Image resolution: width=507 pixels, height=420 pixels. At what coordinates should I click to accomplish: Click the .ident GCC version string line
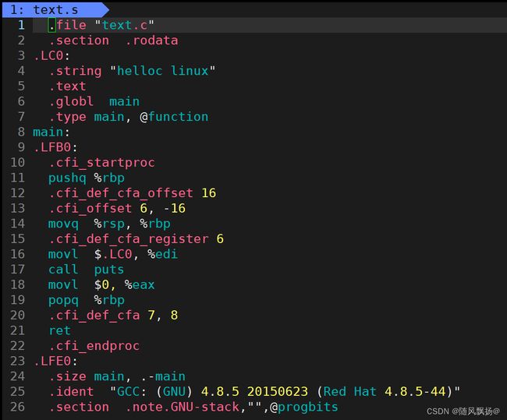pyautogui.click(x=254, y=392)
